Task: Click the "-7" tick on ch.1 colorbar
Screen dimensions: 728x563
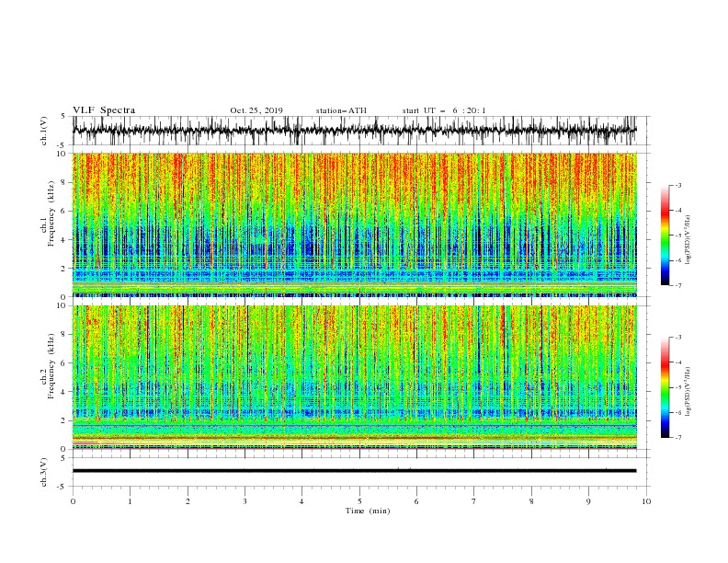Action: tap(677, 285)
